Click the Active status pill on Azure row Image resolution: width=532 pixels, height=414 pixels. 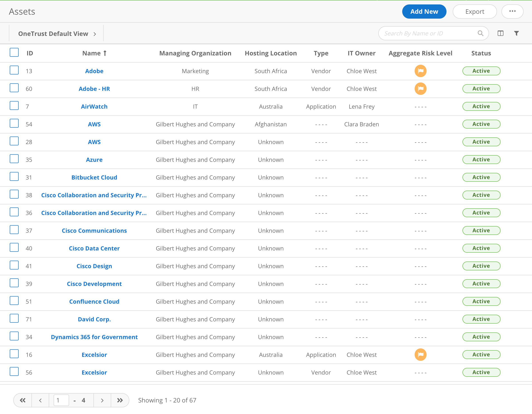481,159
